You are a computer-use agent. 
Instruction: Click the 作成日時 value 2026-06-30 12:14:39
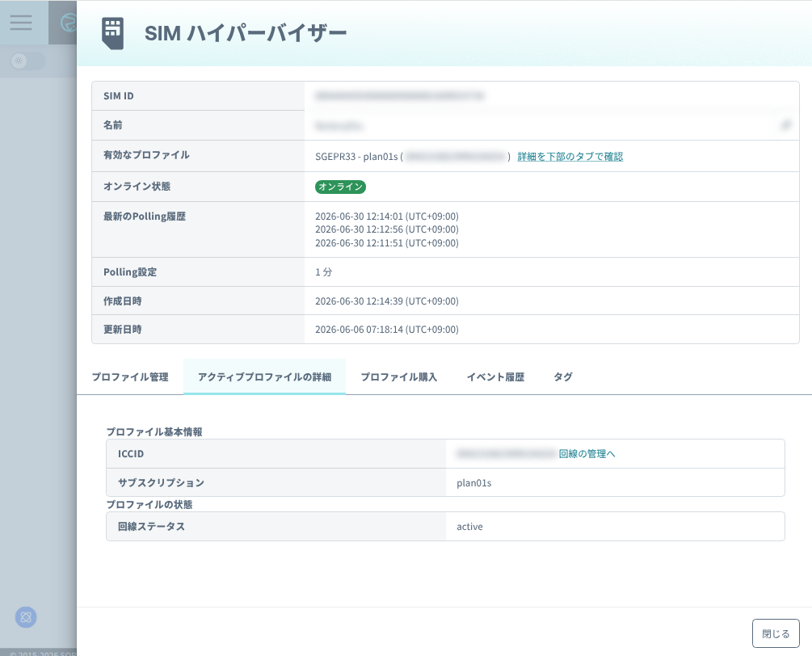point(387,301)
